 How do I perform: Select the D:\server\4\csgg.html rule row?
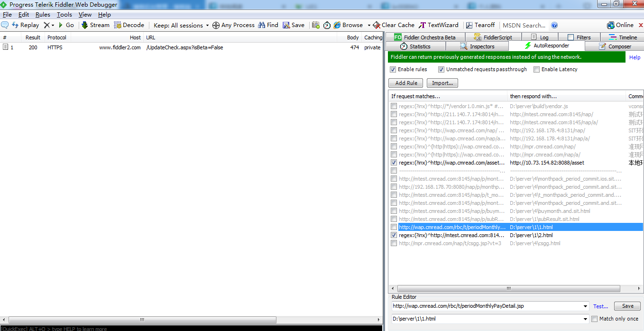coord(516,243)
